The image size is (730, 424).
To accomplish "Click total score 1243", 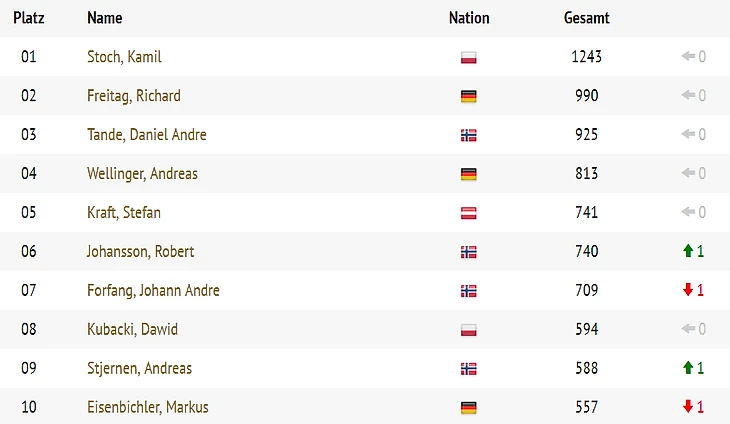I will click(586, 57).
